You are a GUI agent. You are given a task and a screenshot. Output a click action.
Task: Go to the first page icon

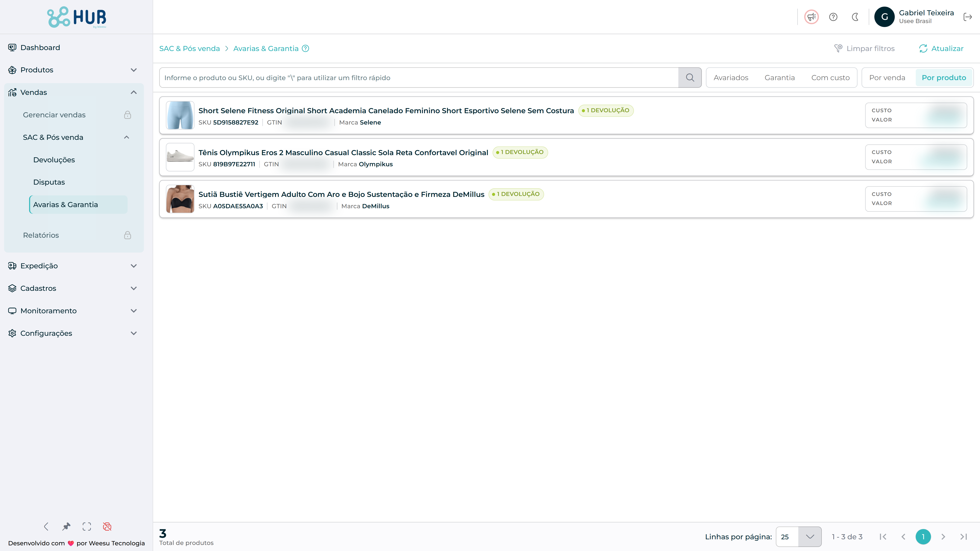[x=883, y=537]
